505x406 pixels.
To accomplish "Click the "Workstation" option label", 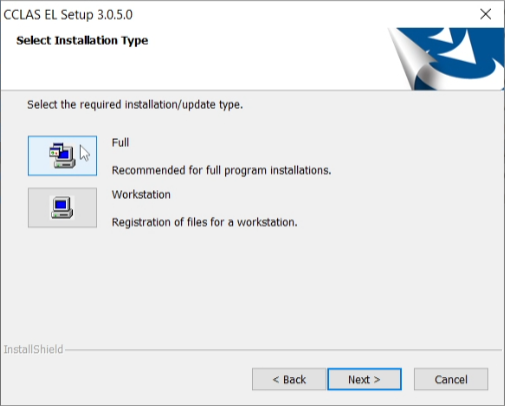I will [141, 195].
